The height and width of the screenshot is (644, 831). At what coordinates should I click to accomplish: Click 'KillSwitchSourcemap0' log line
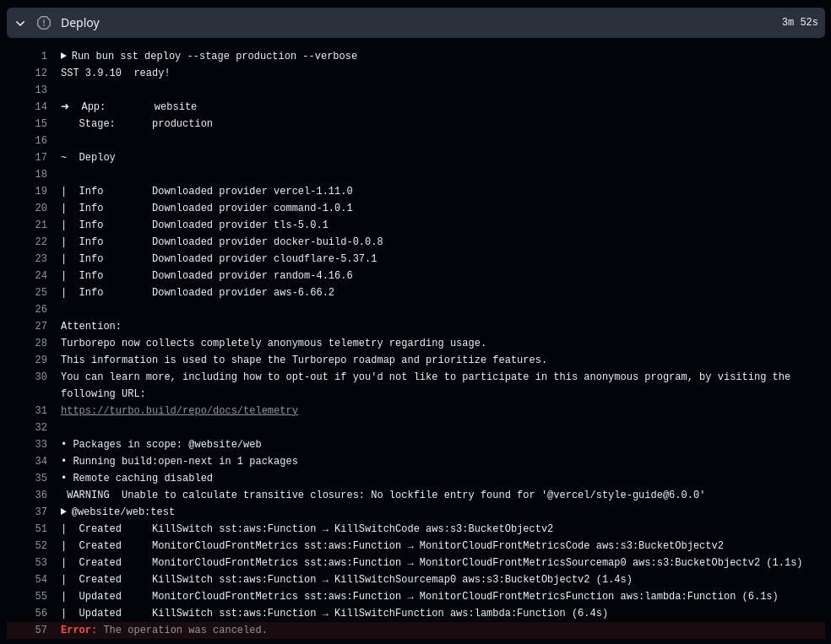pyautogui.click(x=346, y=579)
